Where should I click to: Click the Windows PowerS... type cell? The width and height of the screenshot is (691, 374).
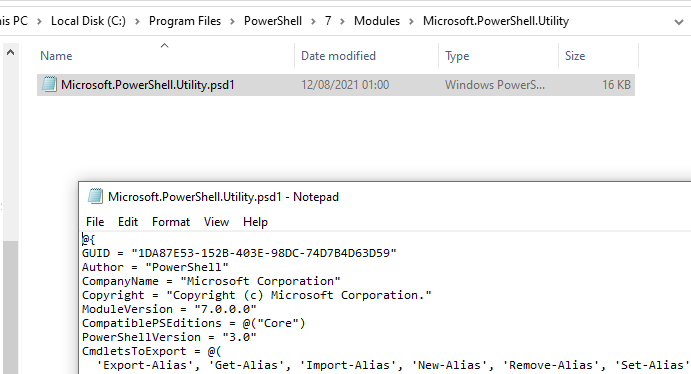click(x=495, y=85)
